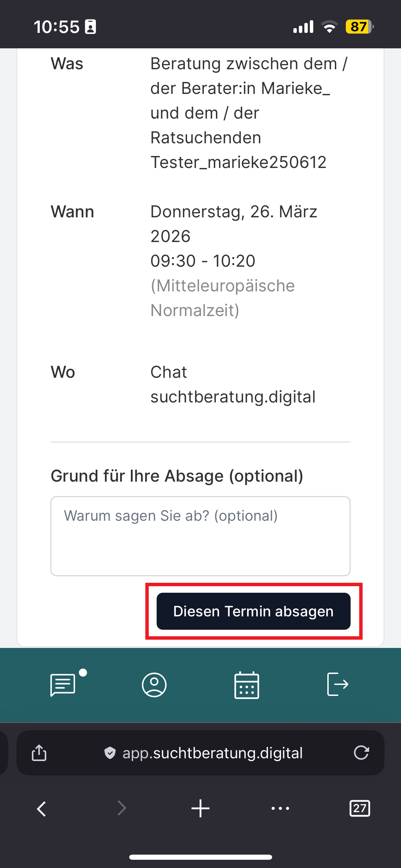The width and height of the screenshot is (401, 868).
Task: Tap the browser forward chevron
Action: 122,808
